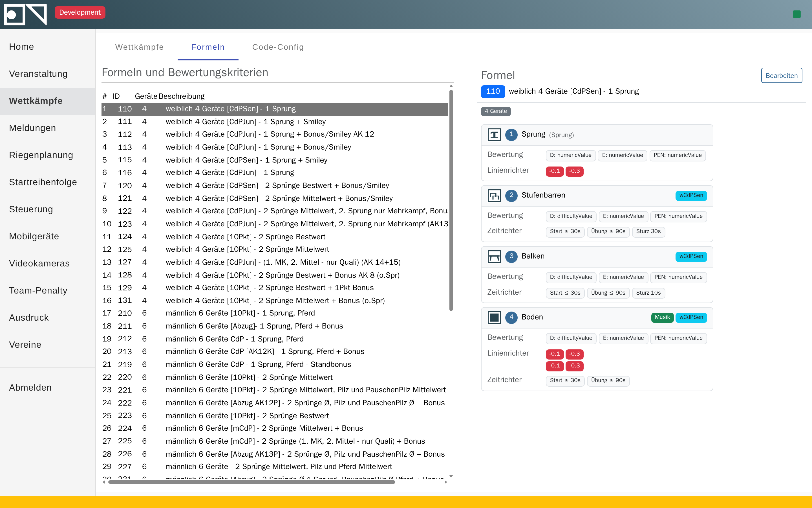
Task: Open Vereine in sidebar
Action: coord(48,345)
